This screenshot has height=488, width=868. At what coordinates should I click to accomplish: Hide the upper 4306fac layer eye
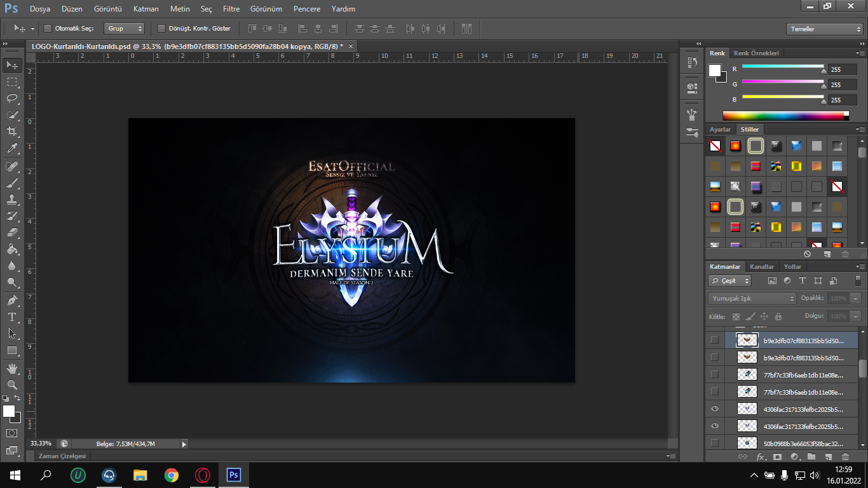tap(715, 409)
